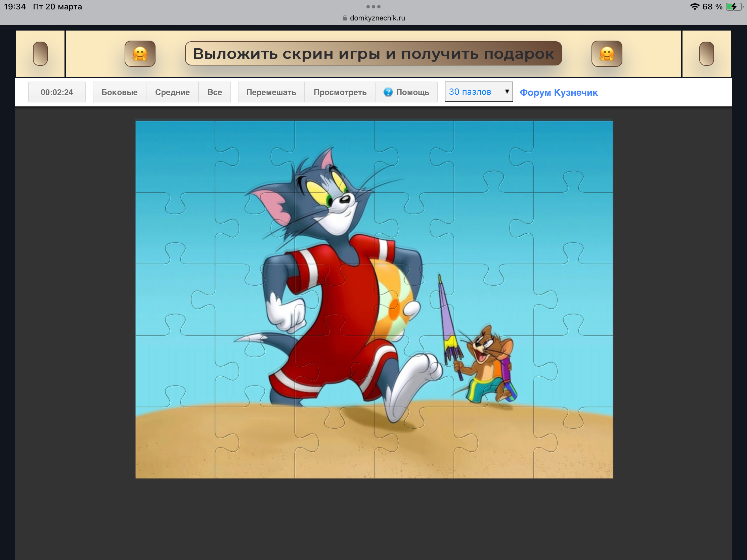The height and width of the screenshot is (560, 747).
Task: Show "Все" puzzle pieces
Action: (214, 92)
